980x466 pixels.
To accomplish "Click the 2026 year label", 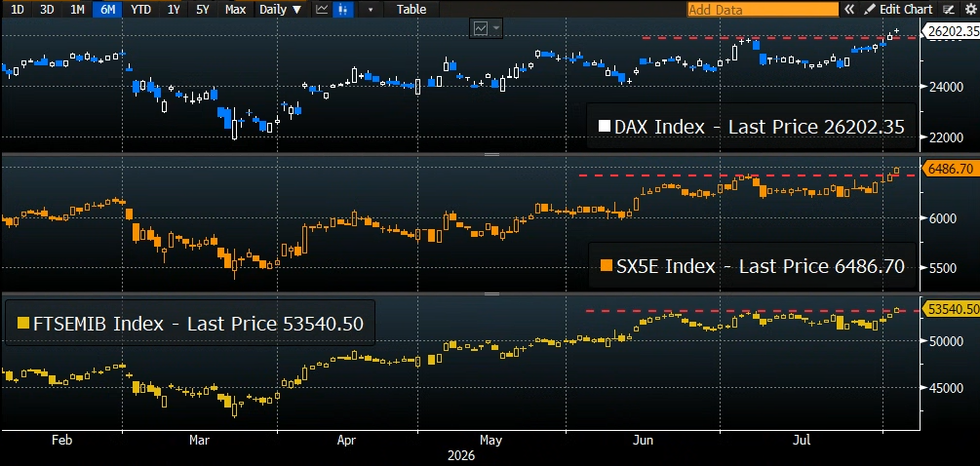I will pos(460,456).
